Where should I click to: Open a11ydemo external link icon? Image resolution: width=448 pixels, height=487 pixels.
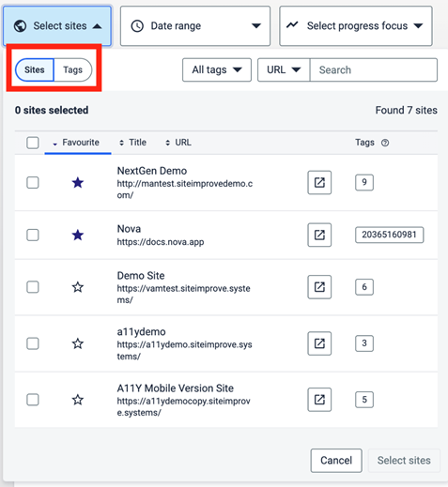coord(319,343)
